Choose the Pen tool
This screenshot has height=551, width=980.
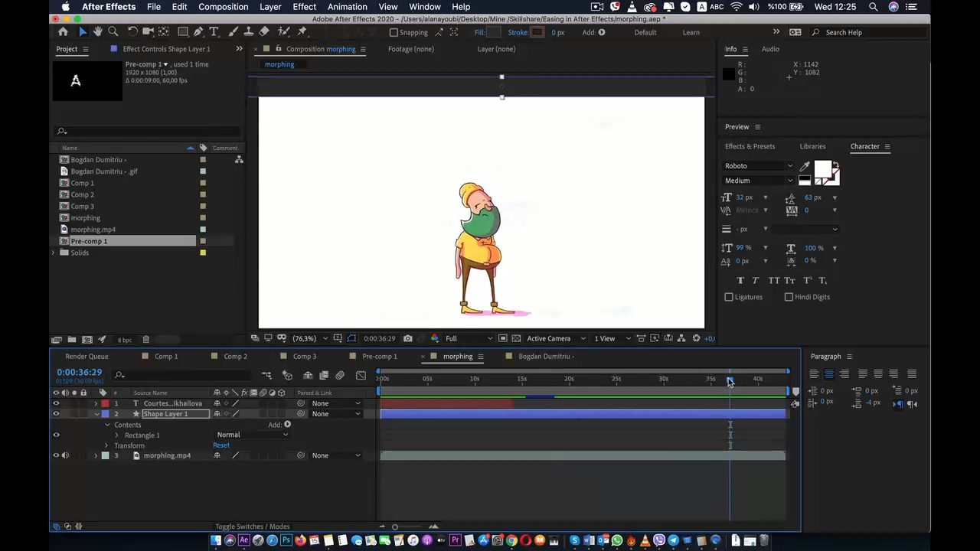click(x=198, y=32)
